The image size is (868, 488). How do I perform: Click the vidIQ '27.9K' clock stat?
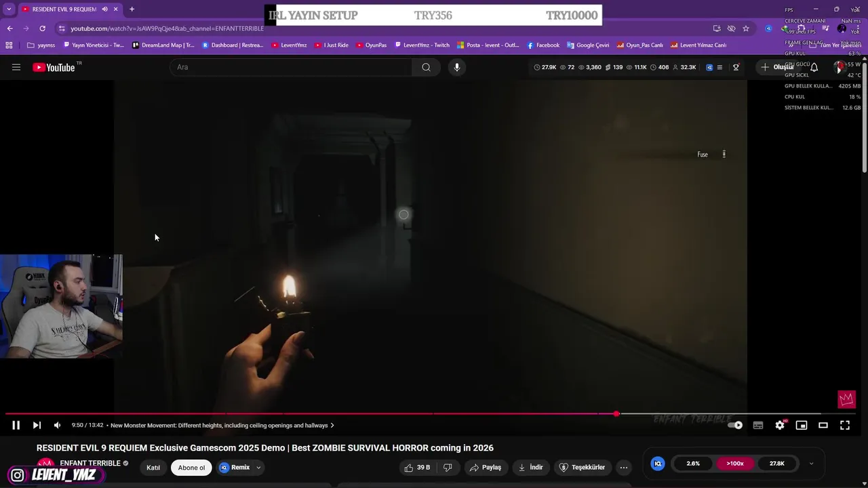[545, 67]
